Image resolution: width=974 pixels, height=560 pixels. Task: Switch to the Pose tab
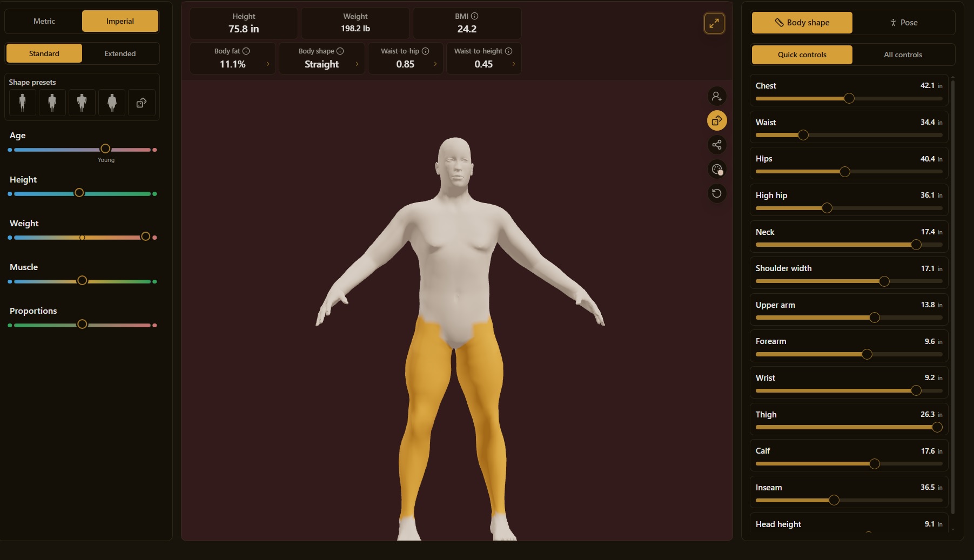point(904,23)
